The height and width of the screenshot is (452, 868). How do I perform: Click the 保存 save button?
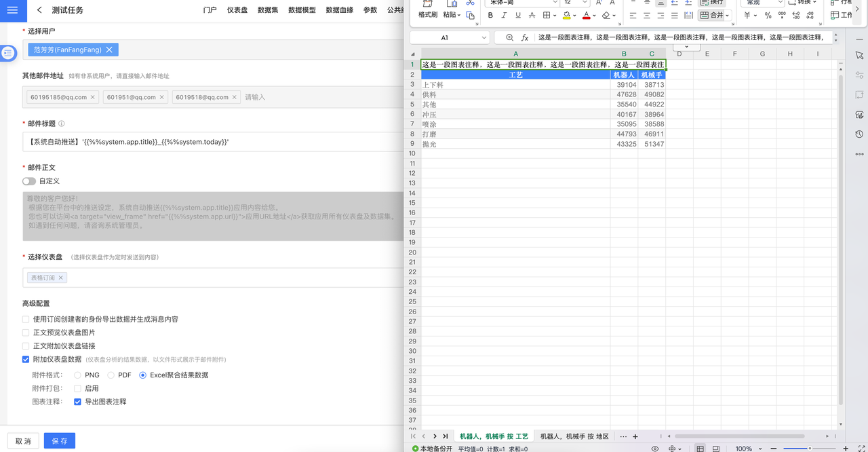pyautogui.click(x=60, y=441)
